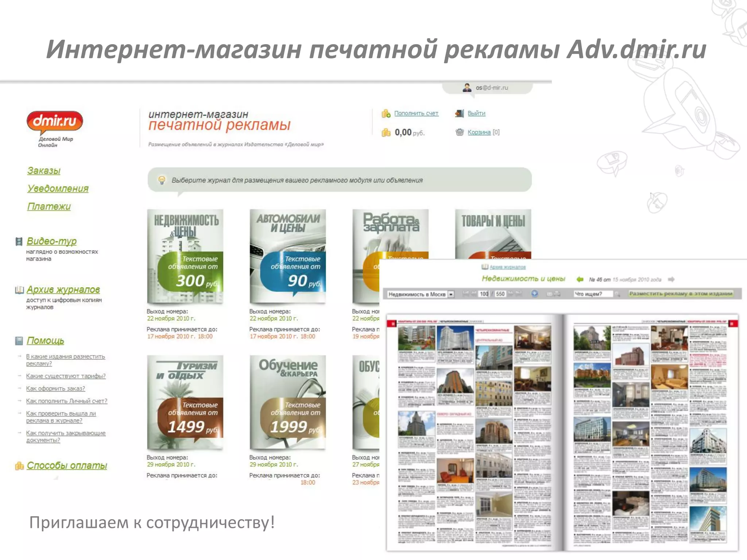Go to next issue with gray right arrow
747x560 pixels.
pos(671,280)
